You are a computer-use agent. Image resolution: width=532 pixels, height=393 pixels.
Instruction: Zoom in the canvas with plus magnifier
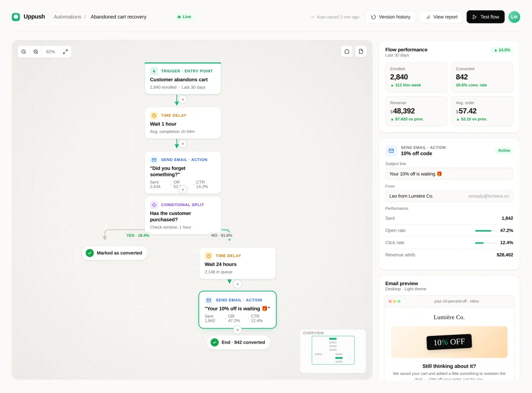(x=36, y=52)
